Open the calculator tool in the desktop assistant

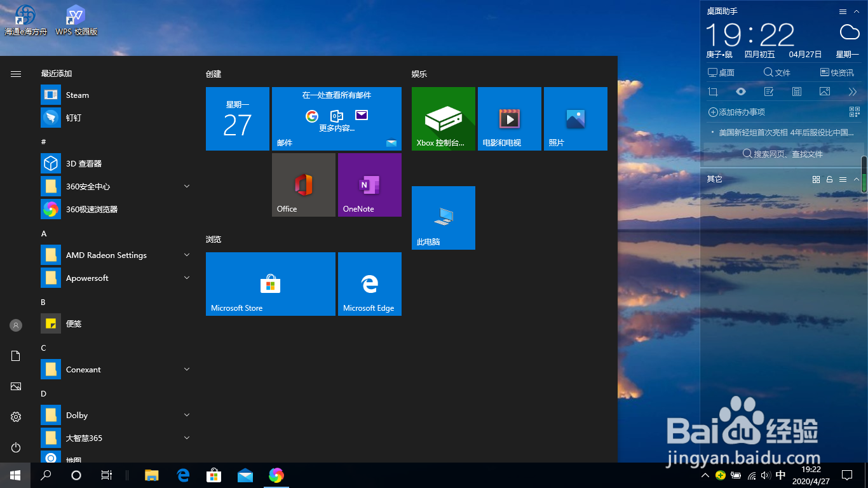tap(796, 91)
